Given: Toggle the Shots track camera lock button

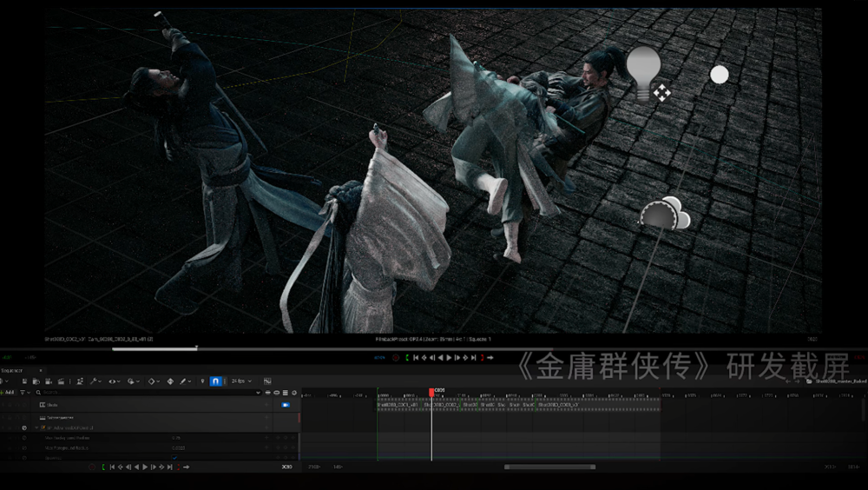Looking at the screenshot, I should [x=285, y=405].
